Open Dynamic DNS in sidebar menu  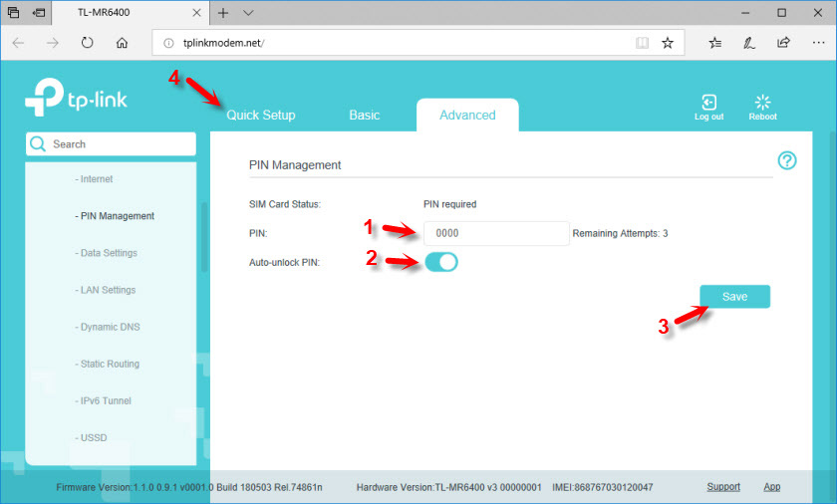tap(109, 327)
